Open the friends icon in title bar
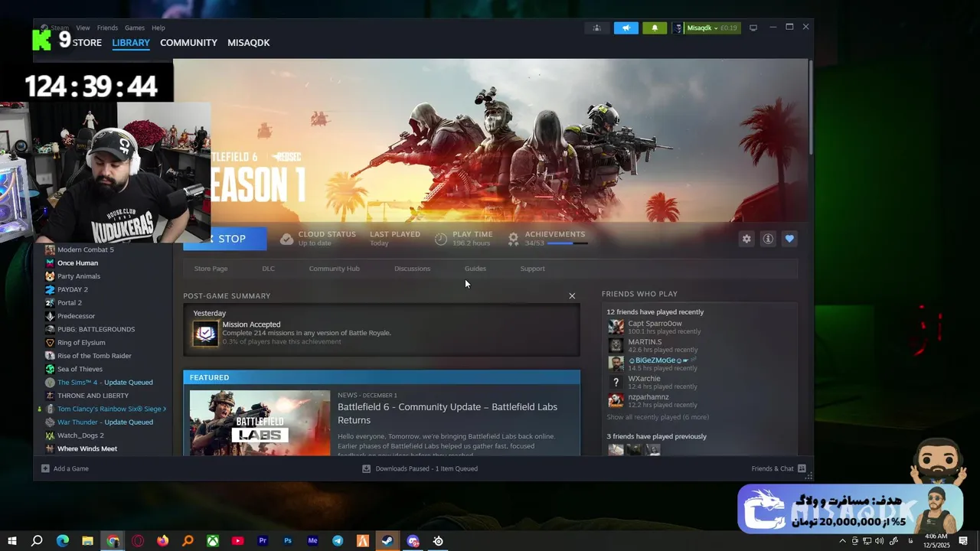The height and width of the screenshot is (551, 980). (x=596, y=28)
